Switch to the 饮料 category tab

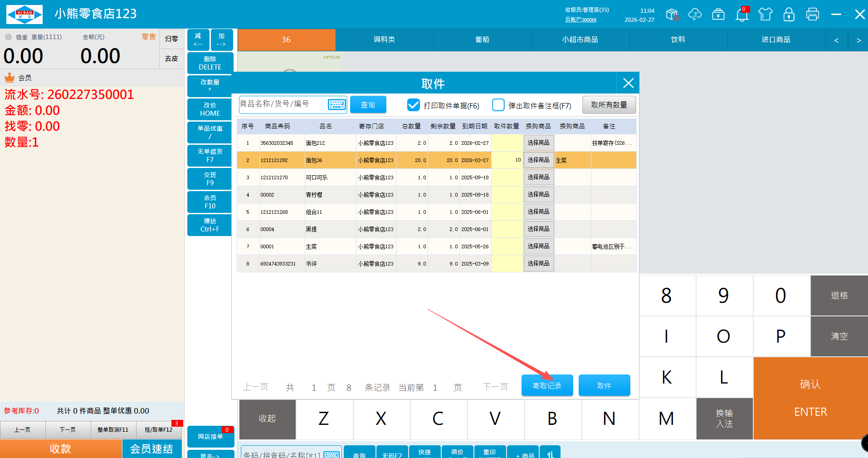point(678,40)
